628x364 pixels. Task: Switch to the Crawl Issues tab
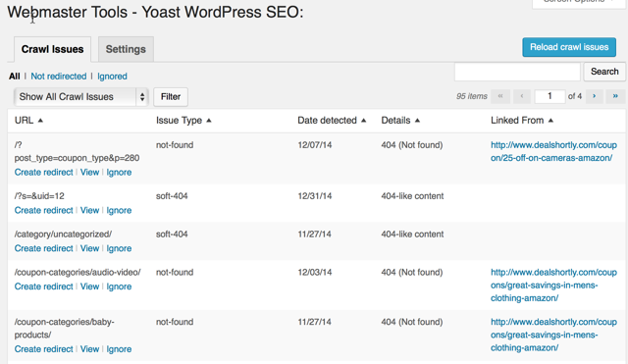[52, 49]
